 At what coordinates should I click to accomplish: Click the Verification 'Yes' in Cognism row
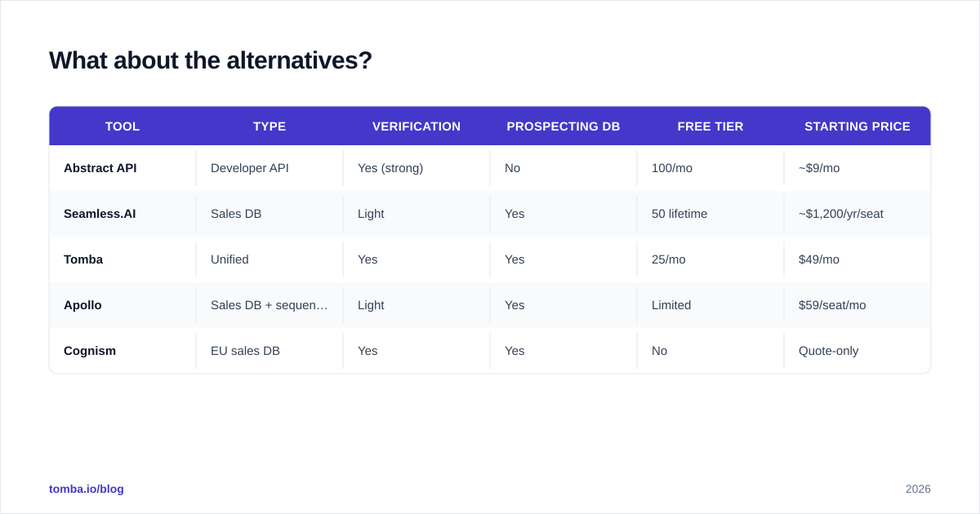(x=416, y=351)
